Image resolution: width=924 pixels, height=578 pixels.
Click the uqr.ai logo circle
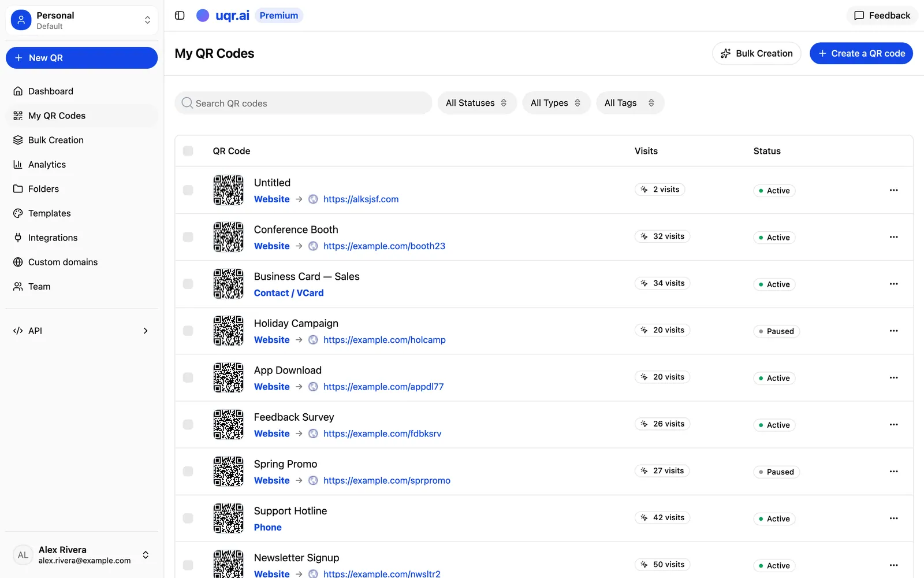203,16
